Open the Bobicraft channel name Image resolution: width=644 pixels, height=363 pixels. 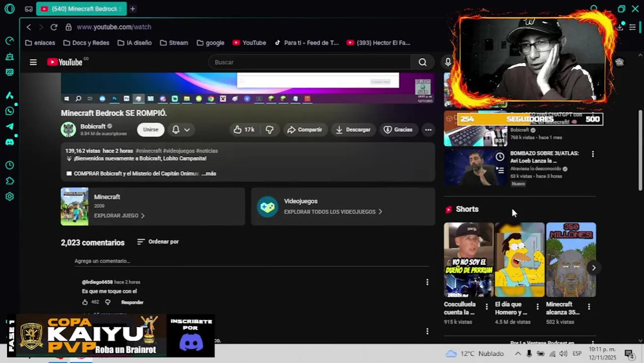pos(93,126)
